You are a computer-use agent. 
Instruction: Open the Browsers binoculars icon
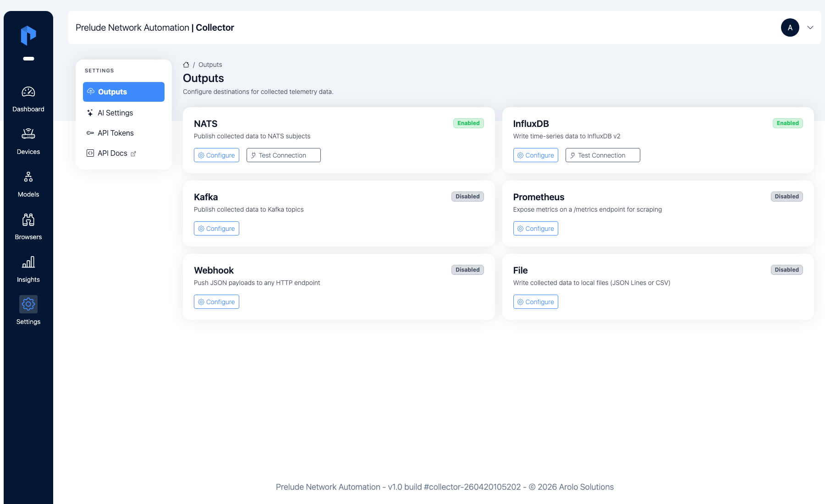(x=28, y=219)
